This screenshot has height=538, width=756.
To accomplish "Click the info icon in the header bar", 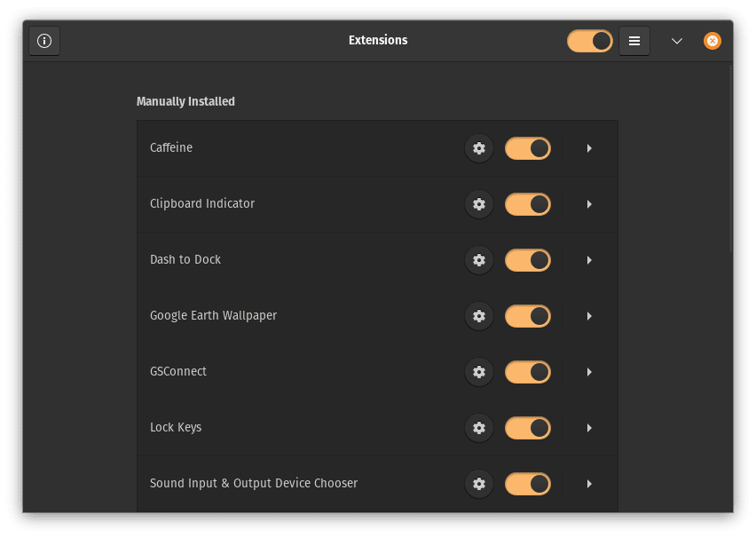I will coord(44,40).
